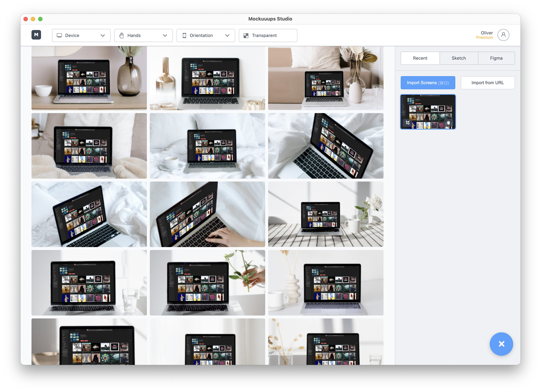Select the laptop mockup with hand typing
The width and height of the screenshot is (541, 392).
207,214
